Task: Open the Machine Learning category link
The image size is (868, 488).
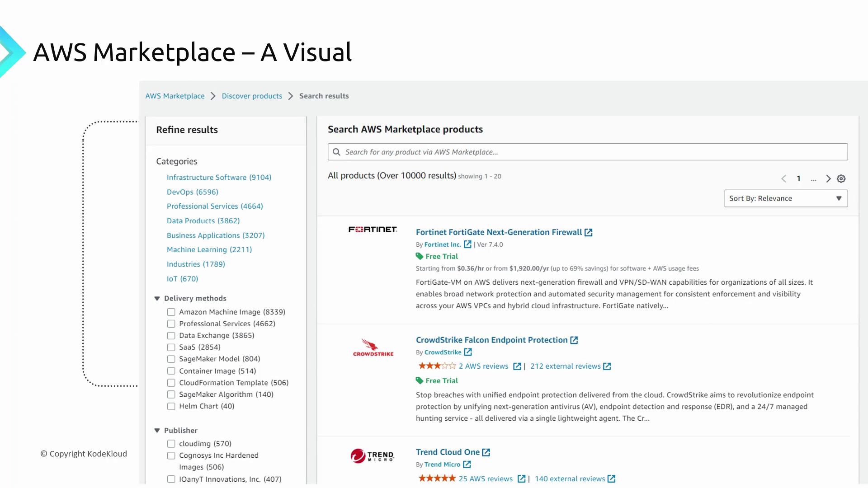Action: pos(209,249)
